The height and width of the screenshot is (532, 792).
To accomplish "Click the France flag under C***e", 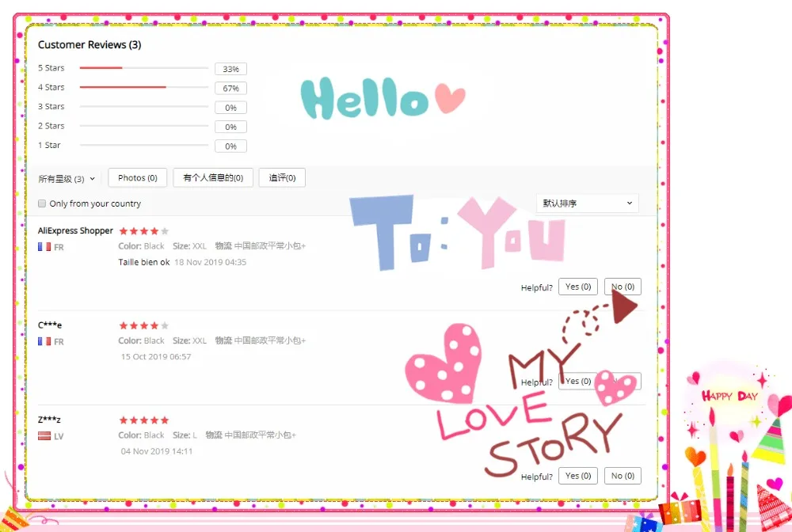I will [x=44, y=341].
